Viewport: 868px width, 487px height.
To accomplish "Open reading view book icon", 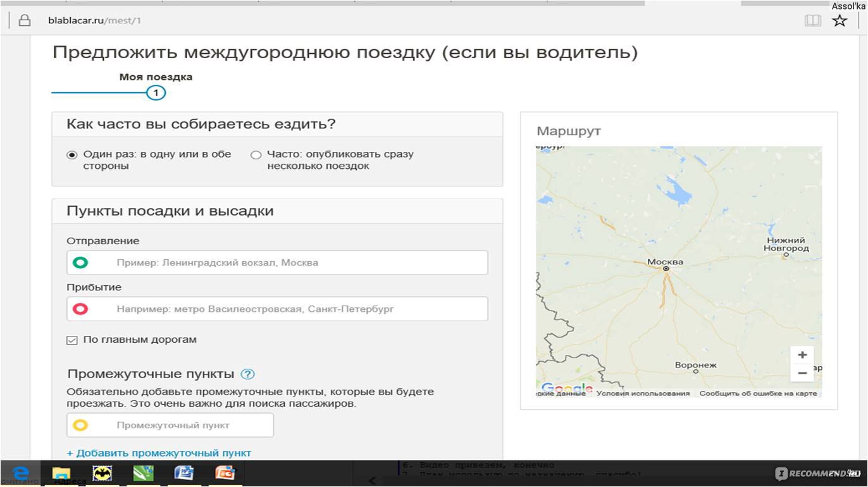I will pyautogui.click(x=812, y=20).
